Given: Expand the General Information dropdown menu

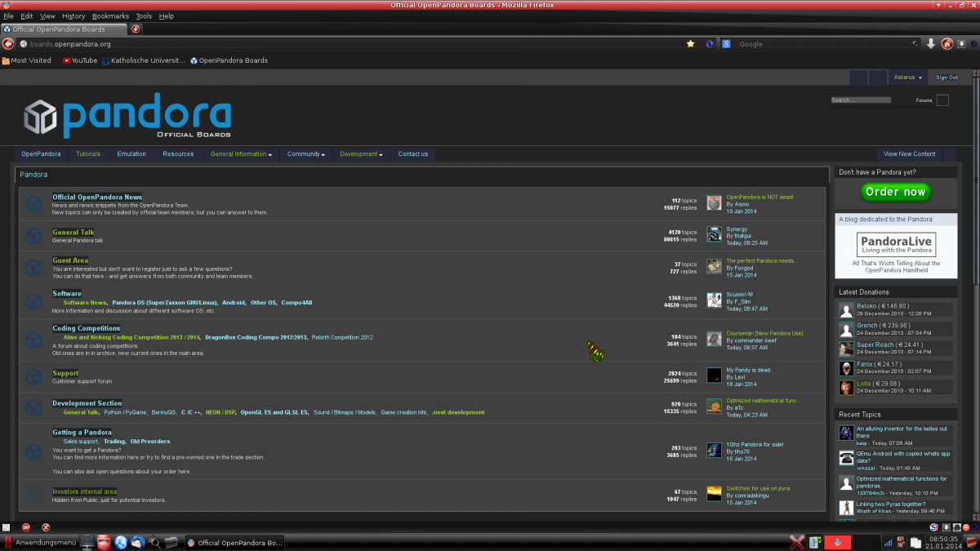Looking at the screenshot, I should 241,153.
